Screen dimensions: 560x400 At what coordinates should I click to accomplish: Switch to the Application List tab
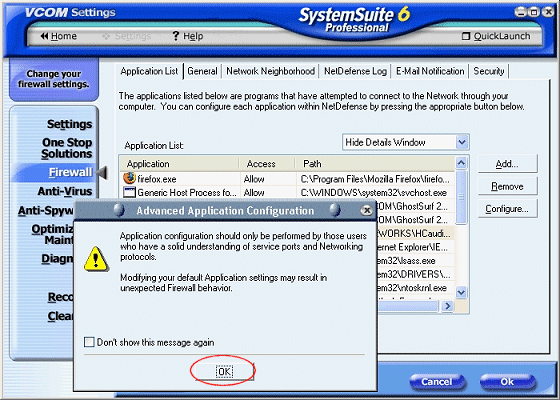coord(149,71)
